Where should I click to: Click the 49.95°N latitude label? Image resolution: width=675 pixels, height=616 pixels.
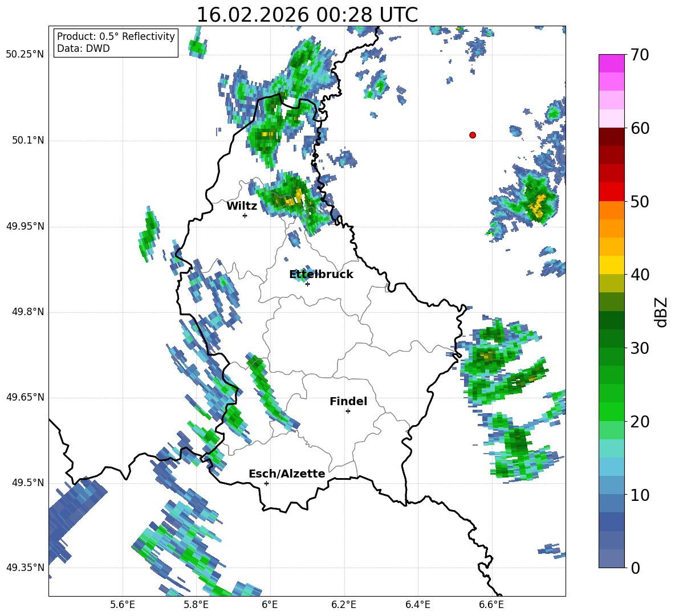point(25,226)
